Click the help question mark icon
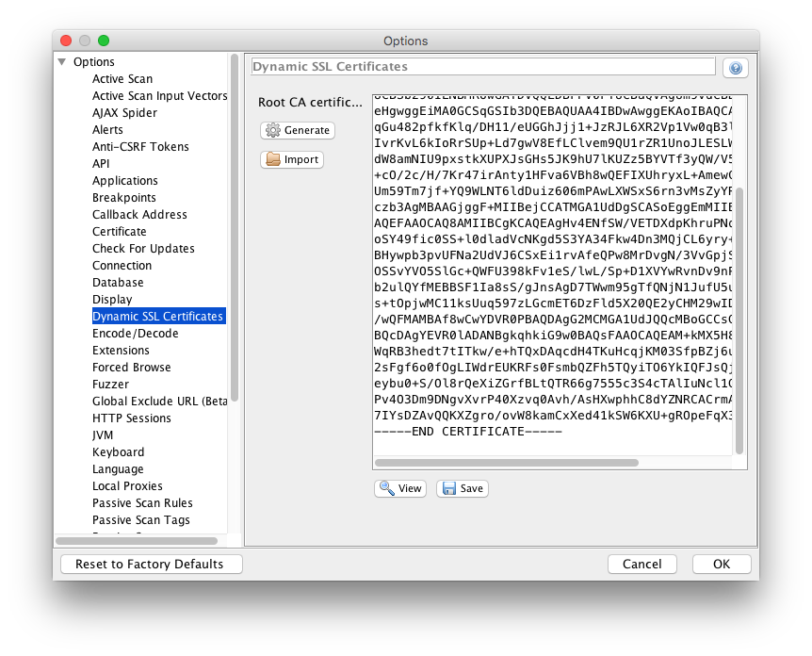The image size is (812, 656). (x=735, y=68)
